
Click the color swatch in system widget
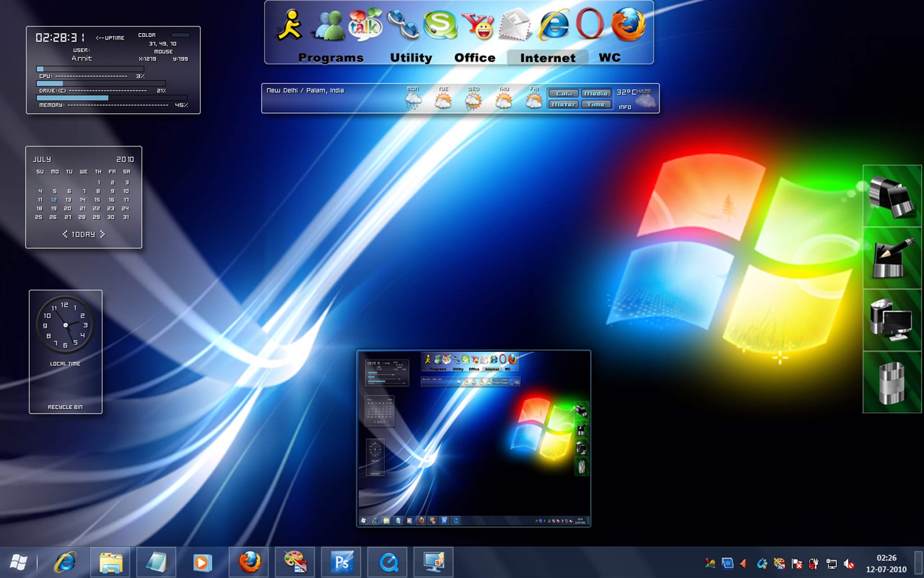point(180,35)
